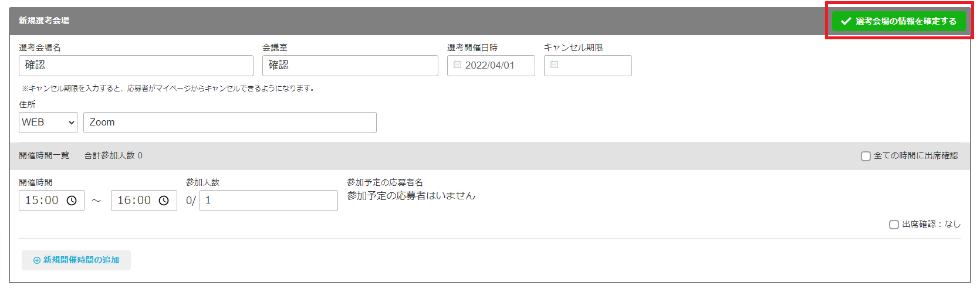This screenshot has height=292, width=980.
Task: Toggle the 出席確認：なし checkbox
Action: [894, 225]
